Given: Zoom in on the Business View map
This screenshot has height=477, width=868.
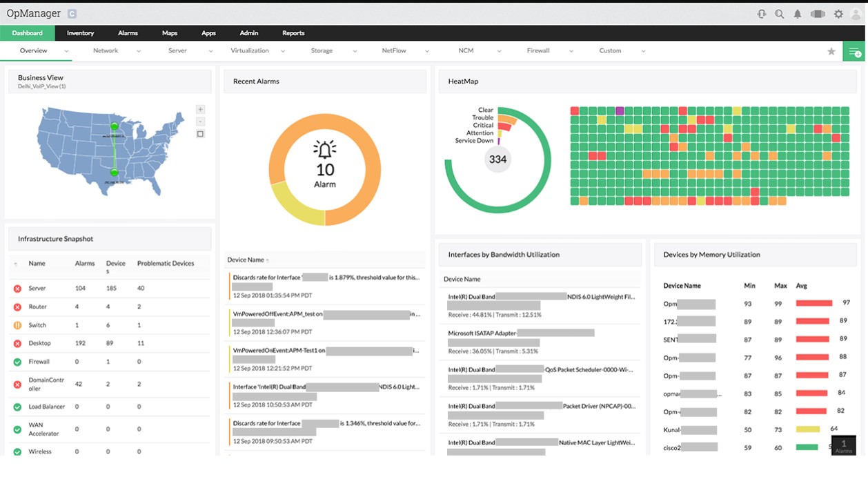Looking at the screenshot, I should [200, 109].
